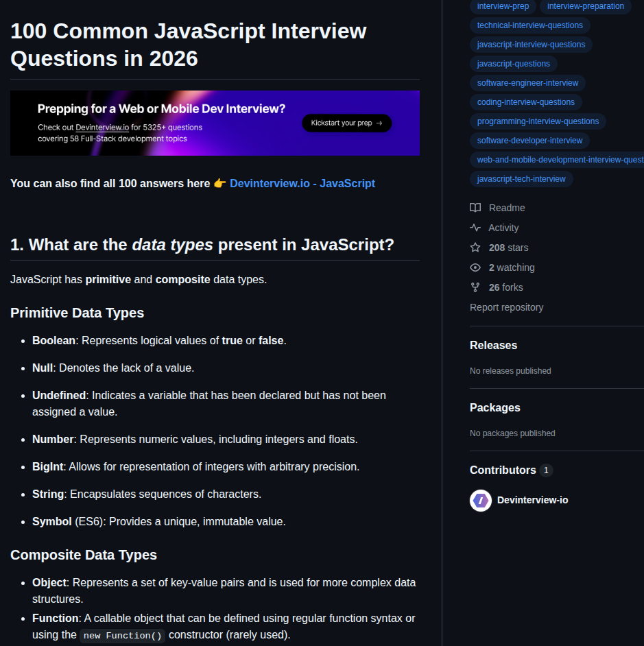Click the Devinterview.io link in banner

[102, 128]
